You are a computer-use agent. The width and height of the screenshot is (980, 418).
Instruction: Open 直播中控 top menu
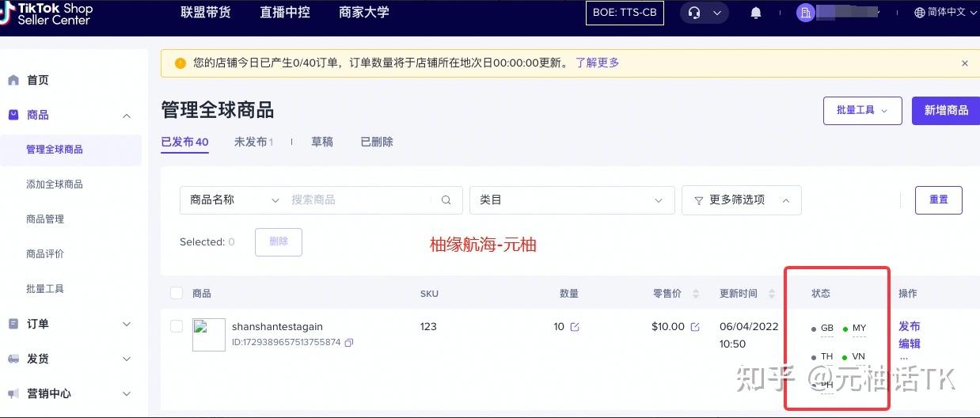(284, 13)
